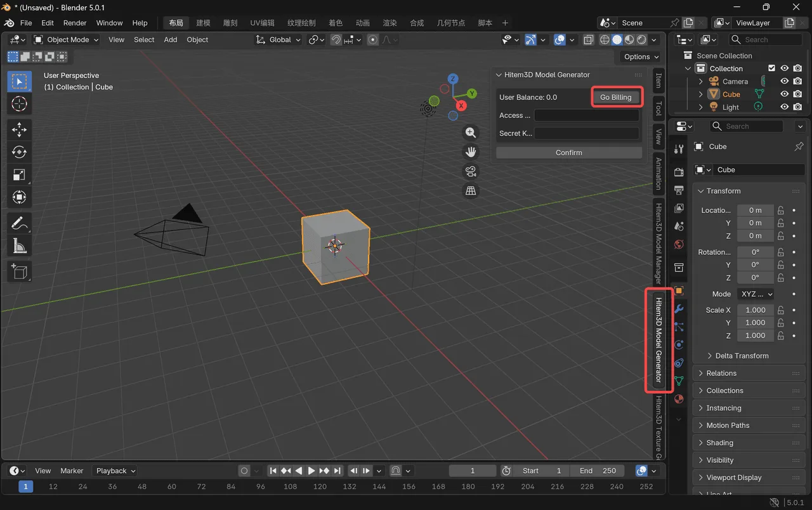Screen dimensions: 812x510
Task: Open the Render menu
Action: (75, 23)
